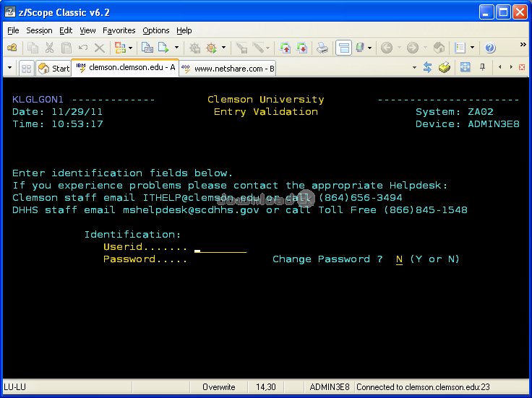Click the ADMIN3E8 status bar entry
Viewport: 532px width, 398px height.
330,387
